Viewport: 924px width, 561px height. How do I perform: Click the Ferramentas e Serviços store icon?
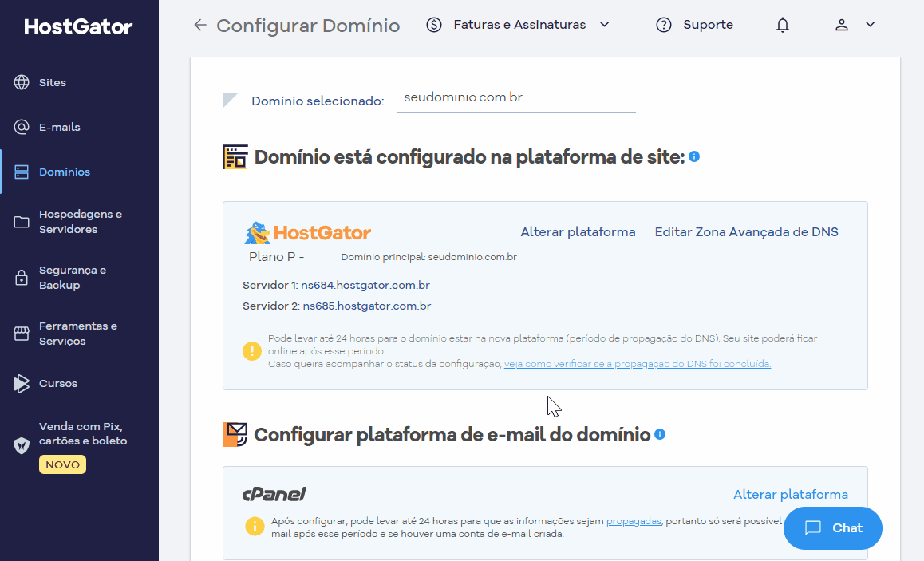(22, 334)
